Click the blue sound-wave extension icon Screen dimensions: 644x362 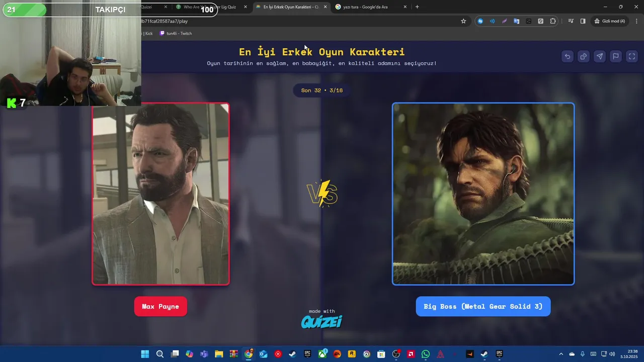tap(492, 21)
